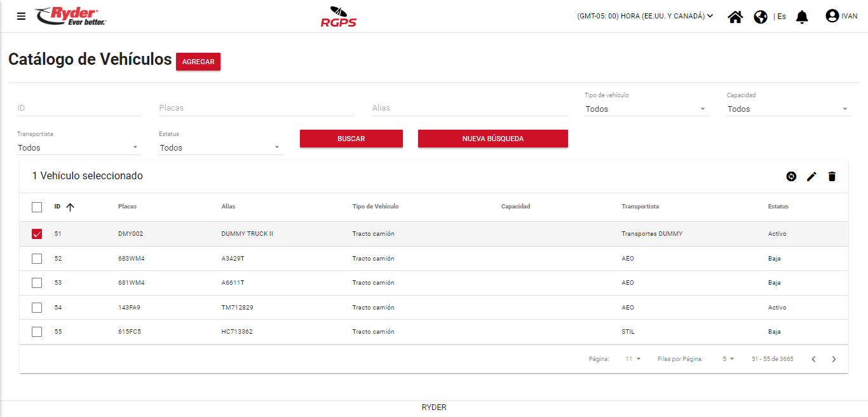Open the Transportista filter dropdown

(78, 148)
